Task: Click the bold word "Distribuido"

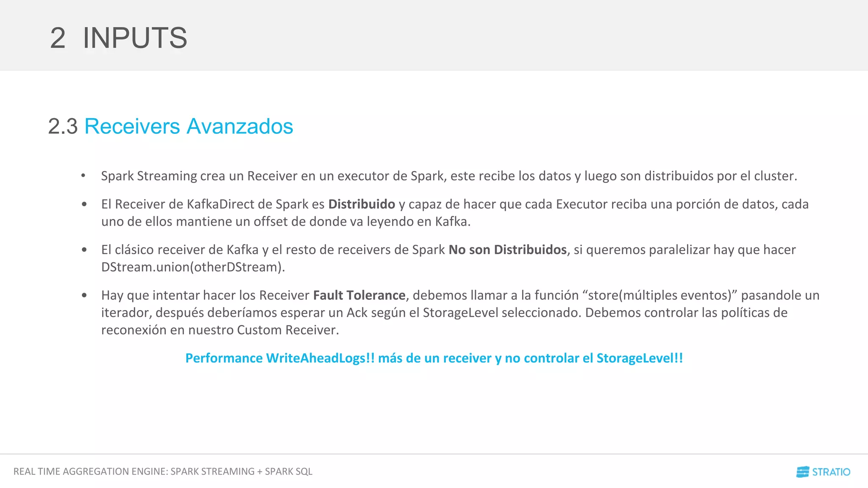Action: (x=362, y=204)
